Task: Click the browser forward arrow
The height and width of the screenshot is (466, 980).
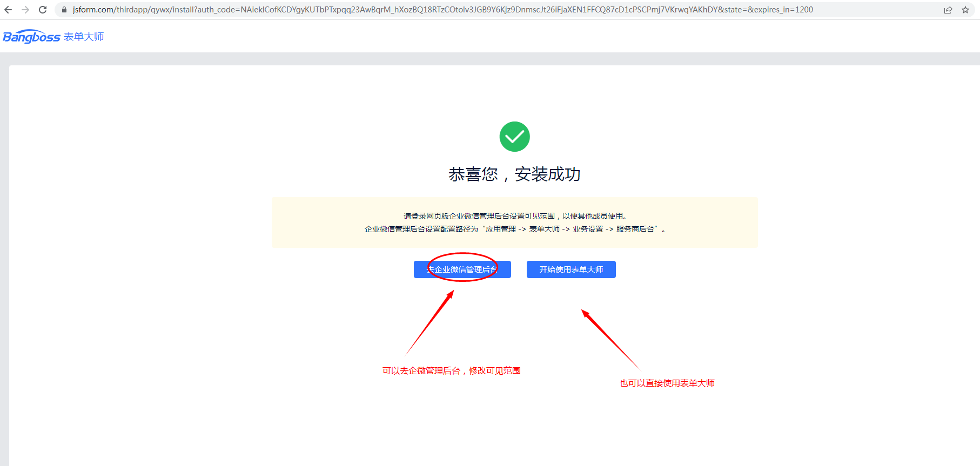Action: (x=25, y=10)
